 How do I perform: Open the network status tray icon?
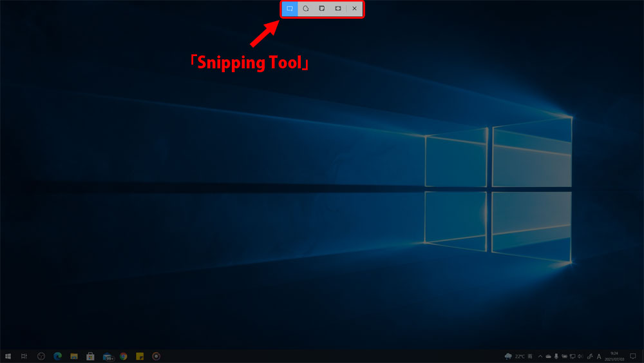(573, 357)
